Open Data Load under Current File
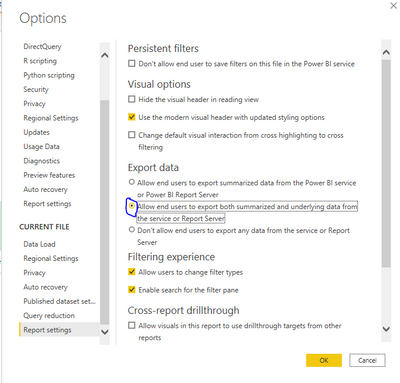Viewport: 400px width, 383px height. (39, 244)
